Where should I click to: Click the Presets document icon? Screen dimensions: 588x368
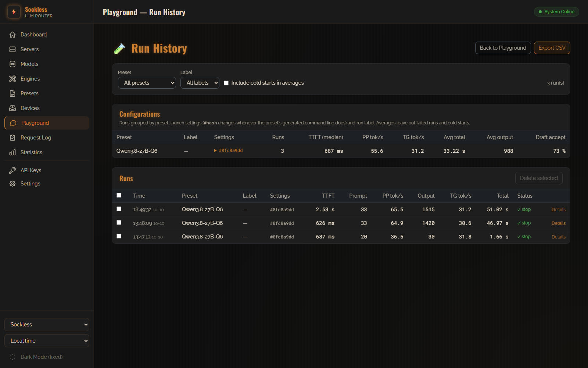point(12,93)
